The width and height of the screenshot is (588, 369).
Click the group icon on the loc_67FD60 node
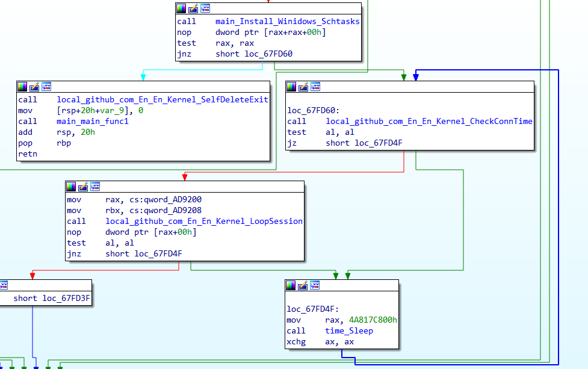click(x=315, y=87)
